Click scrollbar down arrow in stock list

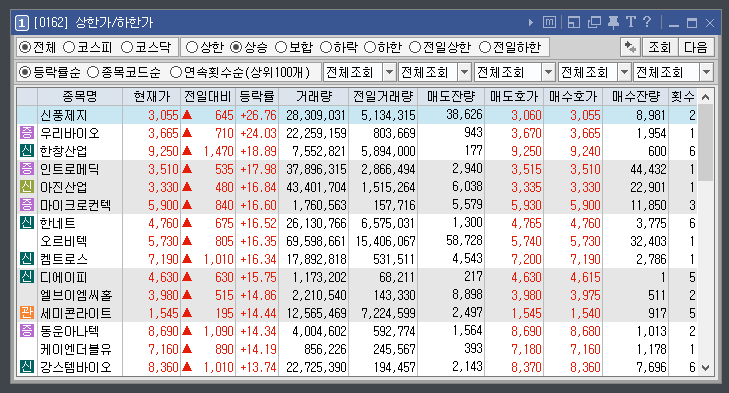tap(705, 368)
